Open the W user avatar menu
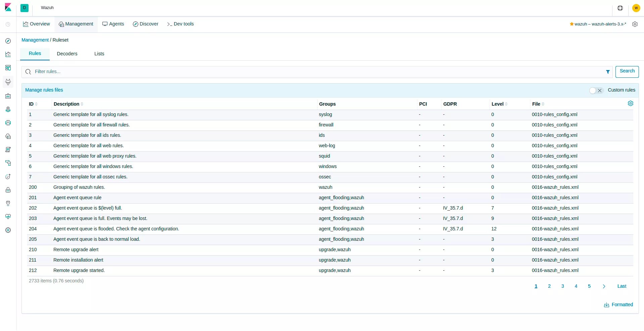This screenshot has width=644, height=331. [x=636, y=8]
